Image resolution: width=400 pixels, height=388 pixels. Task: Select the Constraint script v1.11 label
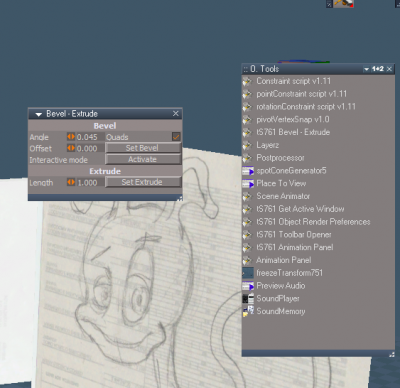293,81
